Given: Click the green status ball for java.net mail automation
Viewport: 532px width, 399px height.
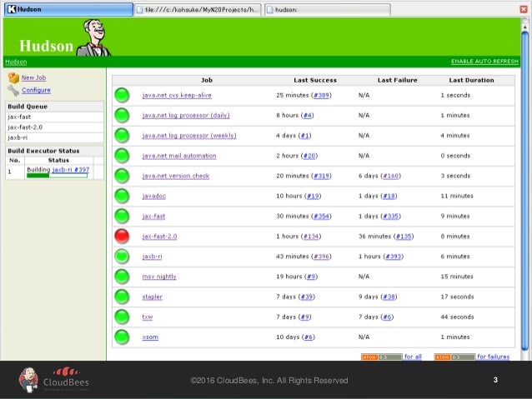Looking at the screenshot, I should coord(122,156).
